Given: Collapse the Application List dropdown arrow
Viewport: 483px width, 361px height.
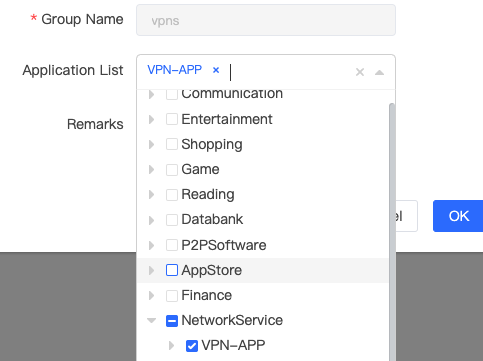Looking at the screenshot, I should 379,72.
